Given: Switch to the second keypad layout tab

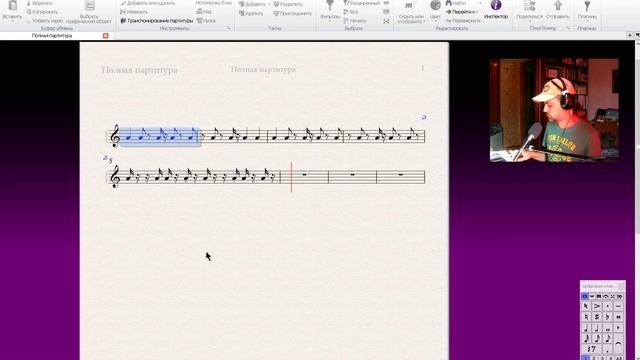Looking at the screenshot, I should (592, 296).
